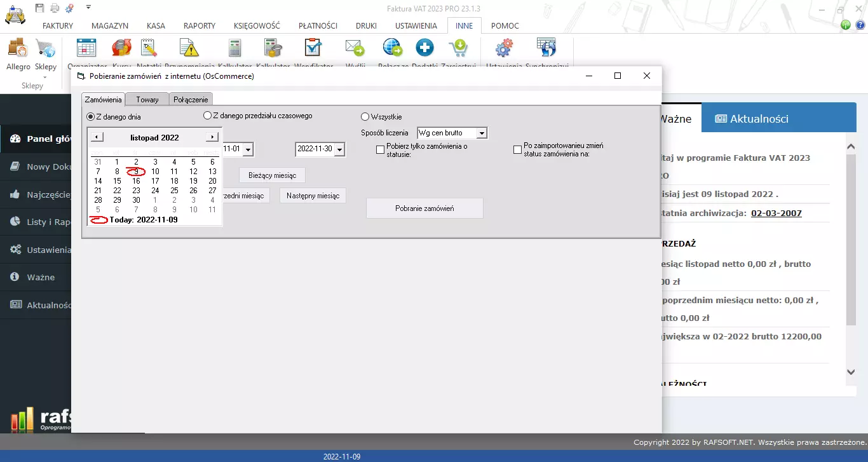This screenshot has height=462, width=868.
Task: Open the Weryfikator checkmark icon
Action: pyautogui.click(x=313, y=48)
